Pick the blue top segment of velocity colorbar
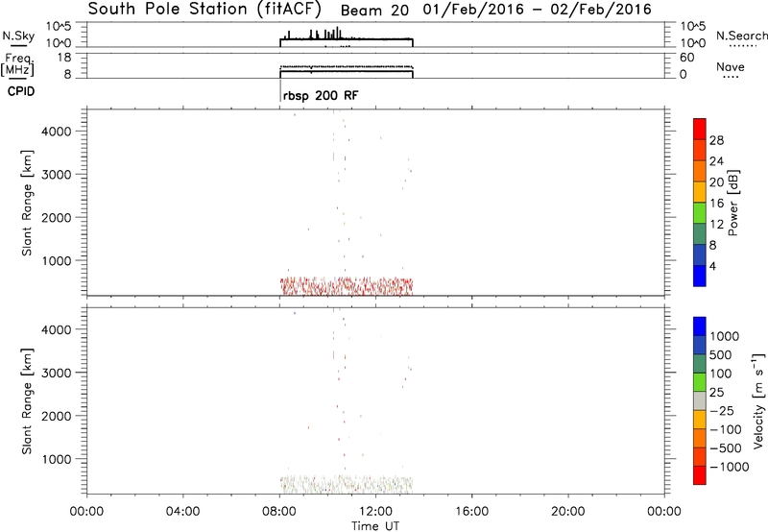The image size is (768, 532). pos(700,326)
